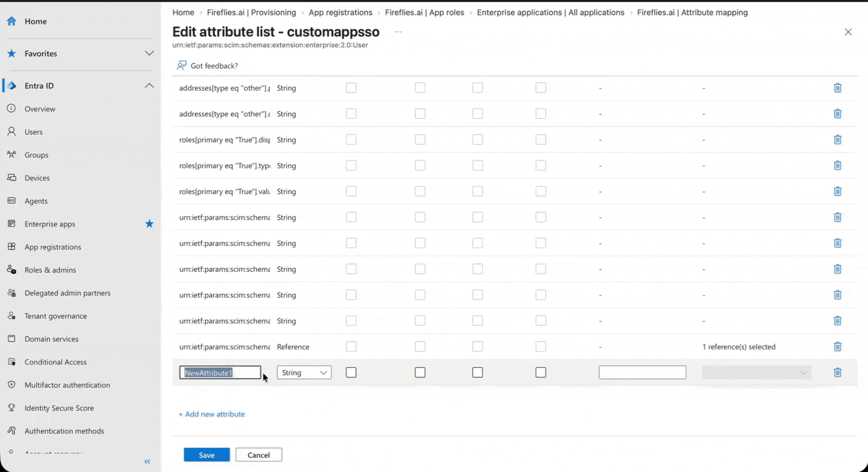Viewport: 868px width, 472px height.
Task: Open Devices via its sidebar icon
Action: (12, 178)
